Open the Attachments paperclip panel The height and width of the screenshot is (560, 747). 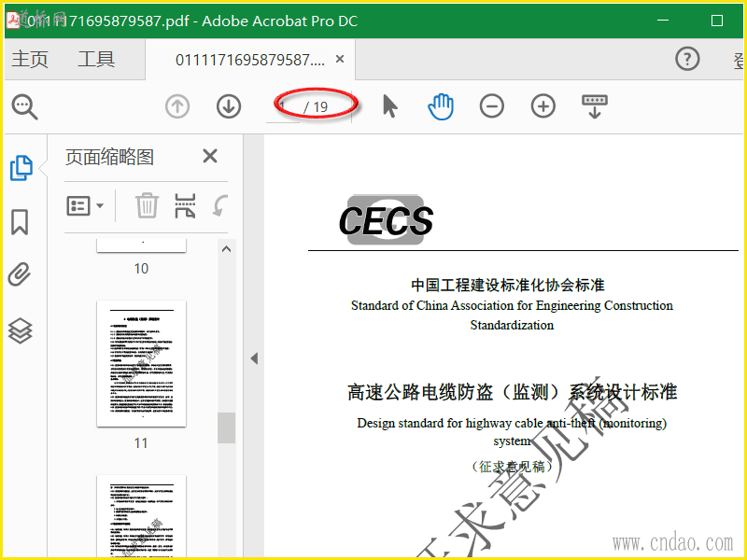[x=20, y=274]
